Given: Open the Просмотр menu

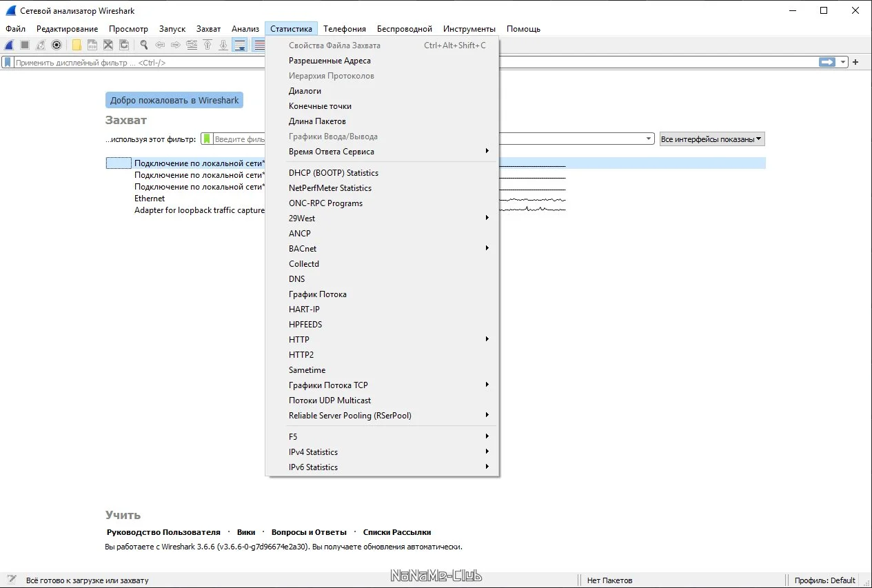Looking at the screenshot, I should 128,29.
